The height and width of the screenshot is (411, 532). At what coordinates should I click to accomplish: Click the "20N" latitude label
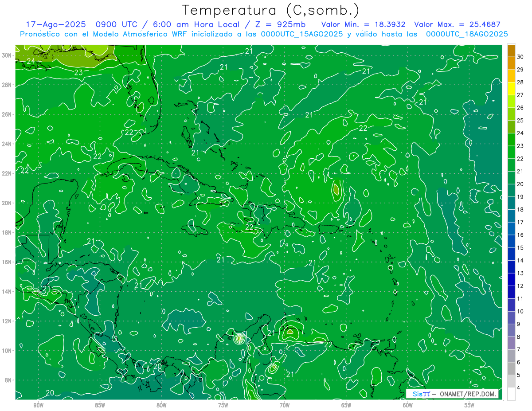click(6, 203)
